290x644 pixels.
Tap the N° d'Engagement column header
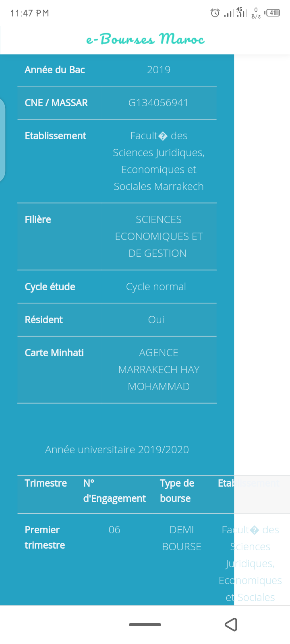click(114, 491)
